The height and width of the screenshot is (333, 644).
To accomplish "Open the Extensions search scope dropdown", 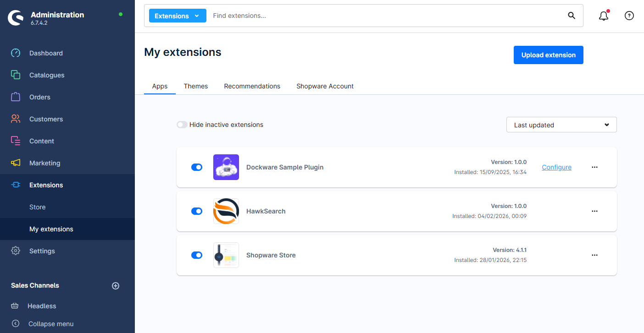I will coord(178,16).
